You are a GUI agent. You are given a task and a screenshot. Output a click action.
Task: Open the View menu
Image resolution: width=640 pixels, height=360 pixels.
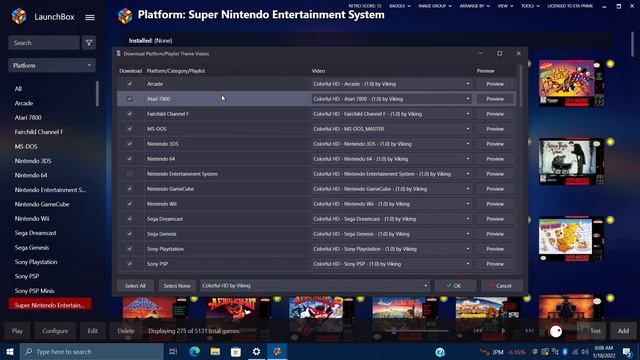point(505,6)
